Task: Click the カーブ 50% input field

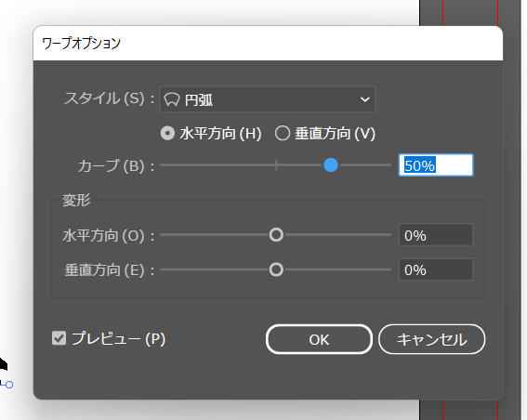Action: (436, 165)
